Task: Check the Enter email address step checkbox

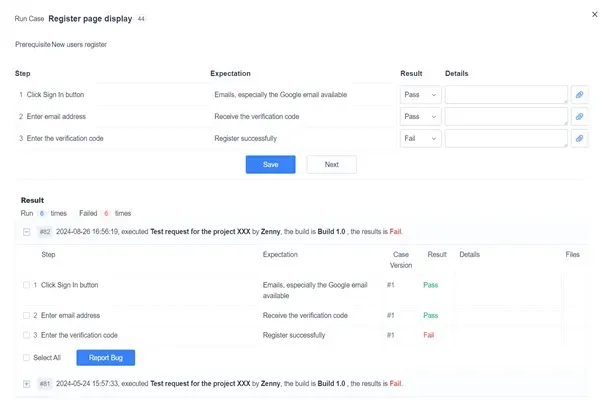Action: click(26, 315)
